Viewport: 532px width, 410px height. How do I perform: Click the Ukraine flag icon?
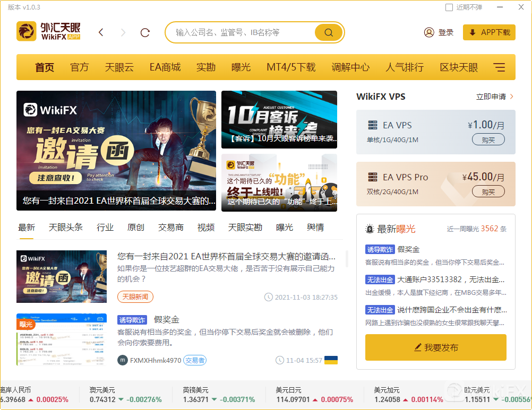(331, 360)
